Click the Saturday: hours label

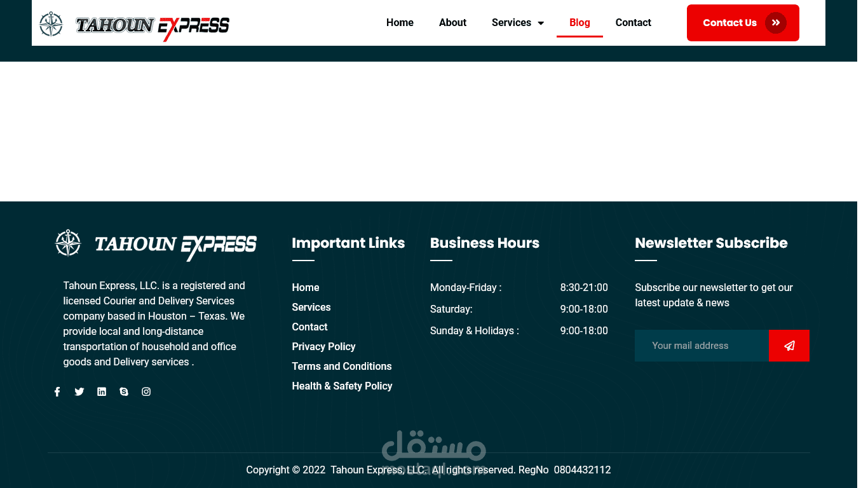(x=451, y=309)
